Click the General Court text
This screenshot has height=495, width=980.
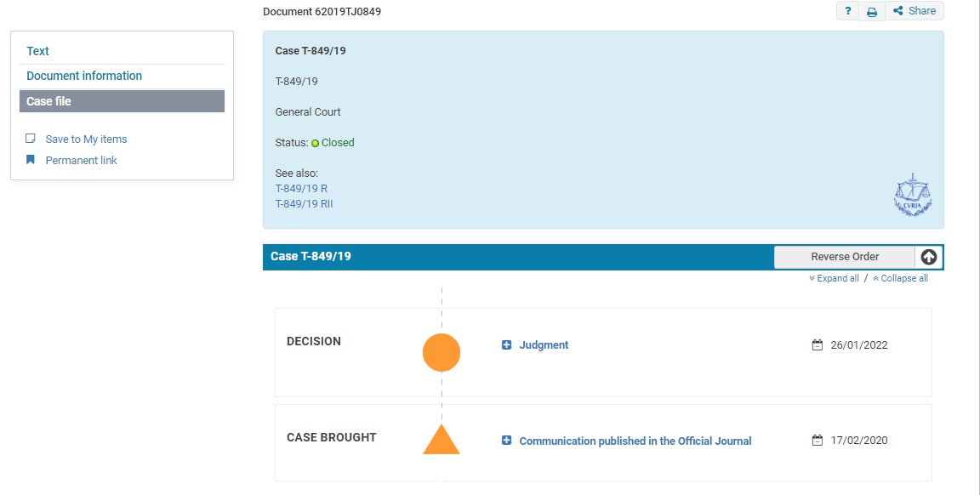(308, 112)
